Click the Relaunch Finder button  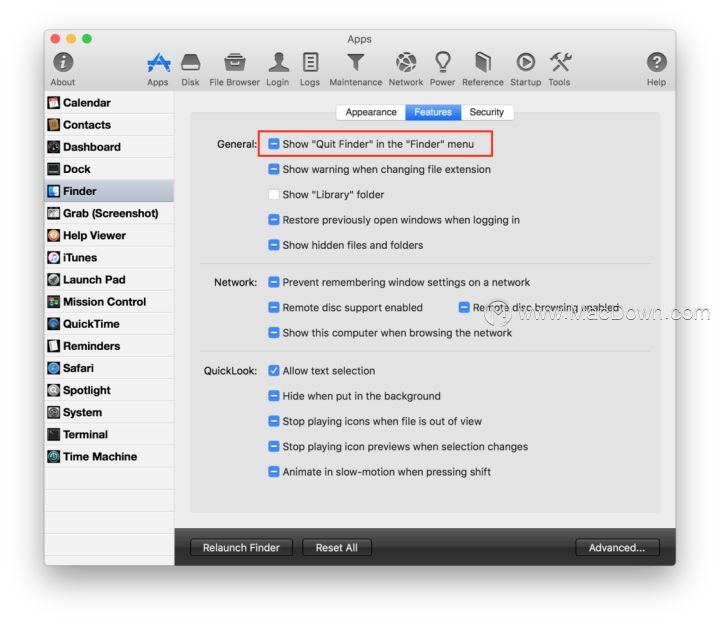241,547
